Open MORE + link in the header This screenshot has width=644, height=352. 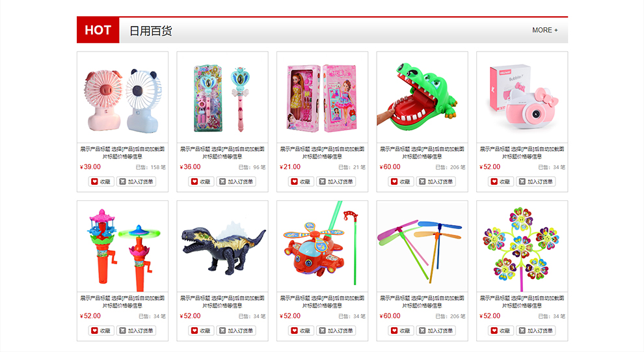pos(545,30)
